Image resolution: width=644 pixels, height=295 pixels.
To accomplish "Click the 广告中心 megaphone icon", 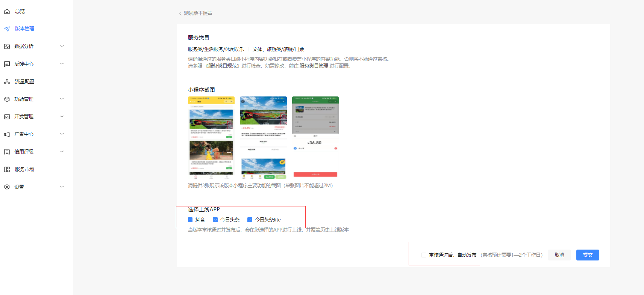I will click(x=7, y=134).
